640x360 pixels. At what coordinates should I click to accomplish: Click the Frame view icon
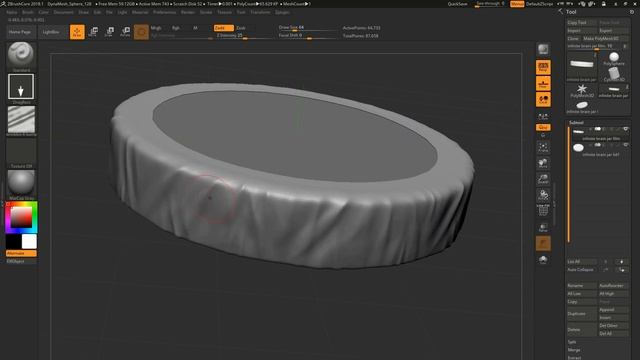tap(543, 147)
